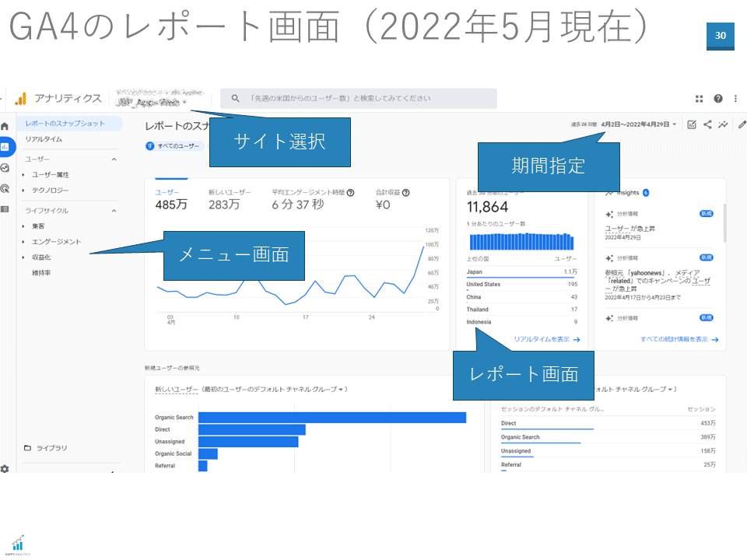
Task: Click the United States country row
Action: (x=521, y=285)
